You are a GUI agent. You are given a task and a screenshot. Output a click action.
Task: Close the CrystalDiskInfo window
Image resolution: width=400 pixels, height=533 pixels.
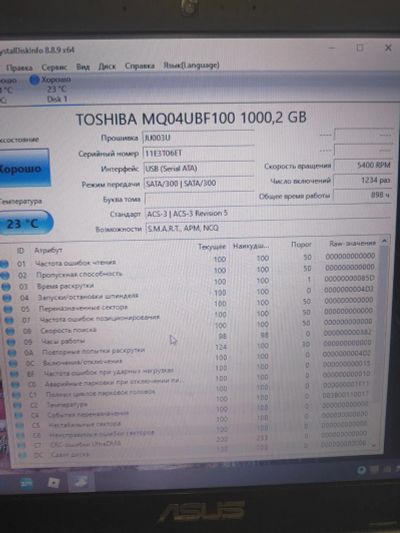(388, 48)
